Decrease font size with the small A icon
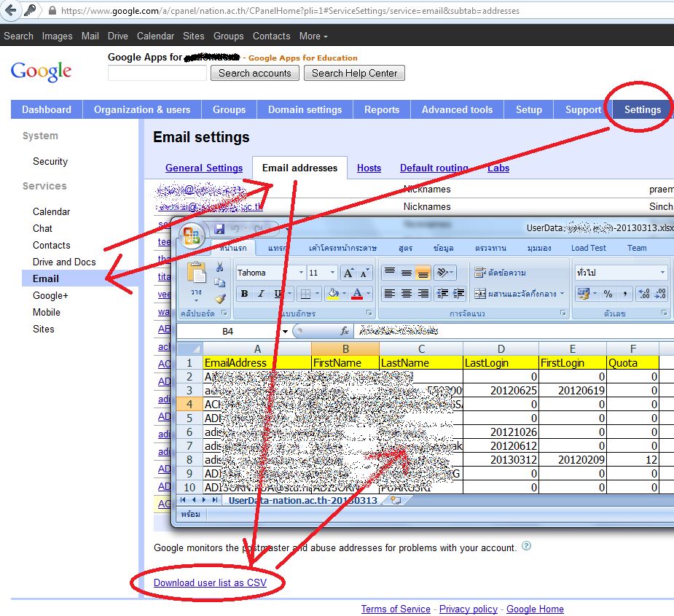 [x=364, y=273]
